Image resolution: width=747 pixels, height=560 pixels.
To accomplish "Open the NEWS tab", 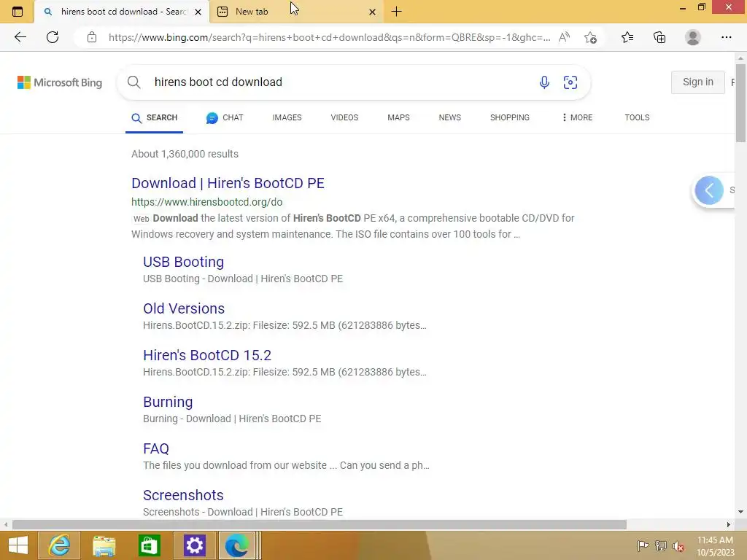I will click(x=449, y=117).
